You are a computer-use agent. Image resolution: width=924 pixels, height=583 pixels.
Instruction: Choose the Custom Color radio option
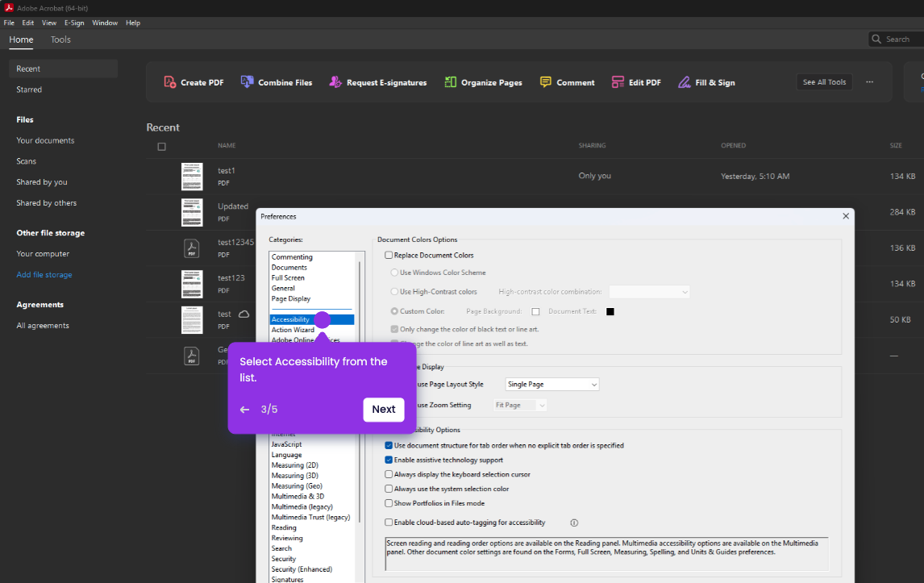pos(394,311)
